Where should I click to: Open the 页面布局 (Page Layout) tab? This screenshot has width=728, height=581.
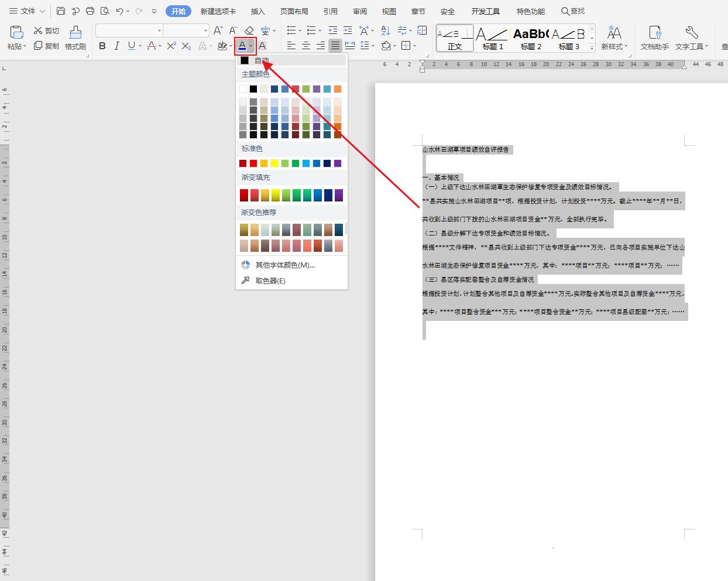pos(294,11)
